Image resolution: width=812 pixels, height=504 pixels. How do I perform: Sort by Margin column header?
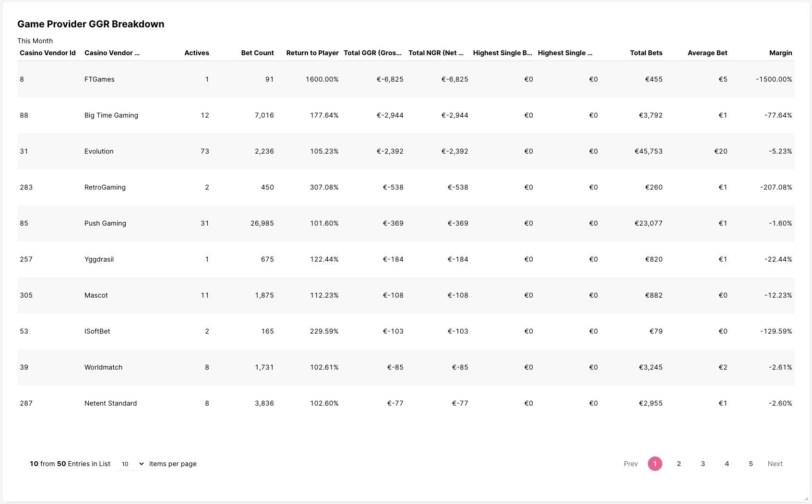coord(780,53)
